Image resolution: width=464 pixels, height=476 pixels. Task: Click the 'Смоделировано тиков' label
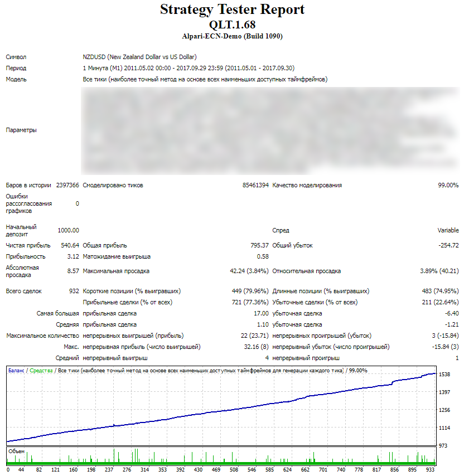coord(113,185)
